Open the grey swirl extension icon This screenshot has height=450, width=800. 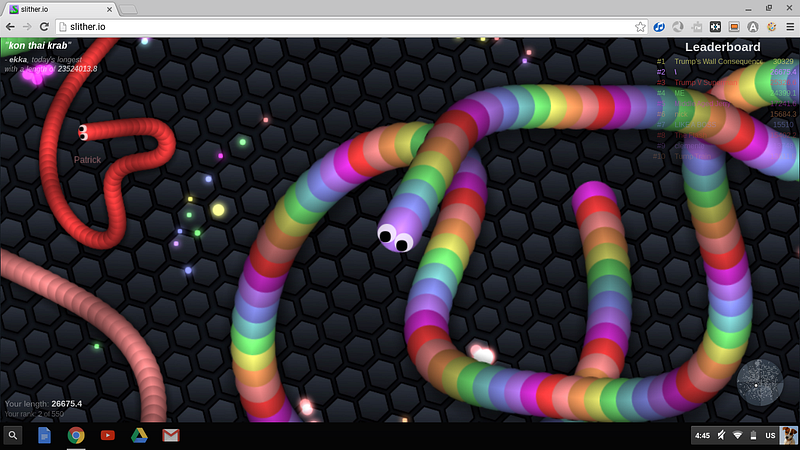point(678,27)
